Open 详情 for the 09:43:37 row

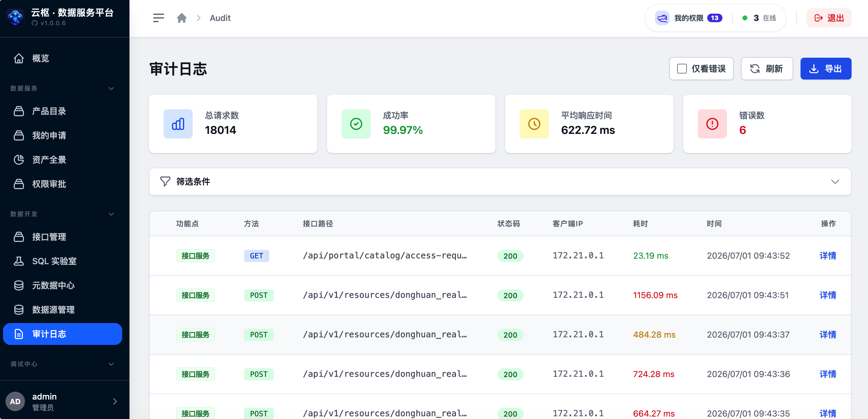pos(828,334)
